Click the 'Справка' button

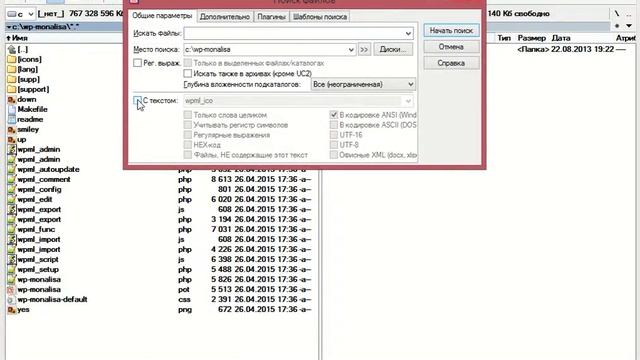click(x=451, y=63)
